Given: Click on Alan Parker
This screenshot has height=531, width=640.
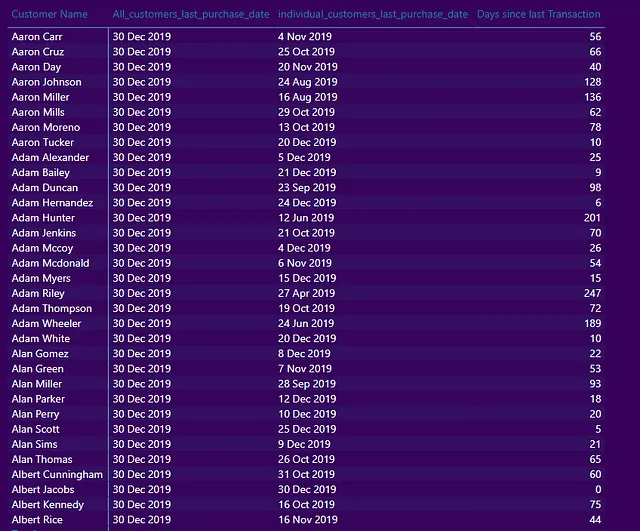Looking at the screenshot, I should 38,399.
